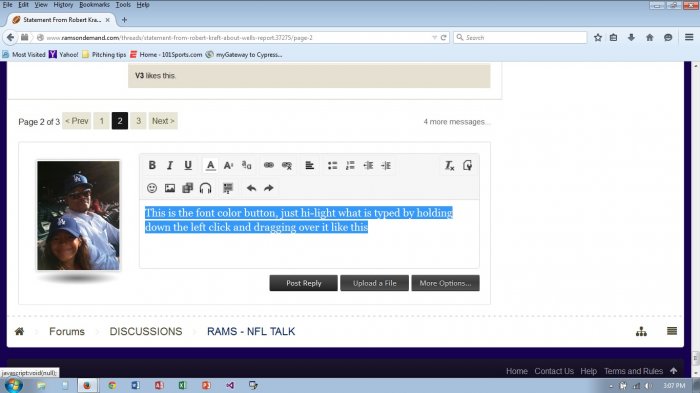The width and height of the screenshot is (700, 393).
Task: Toggle bold formatting in the reply editor
Action: pyautogui.click(x=152, y=165)
